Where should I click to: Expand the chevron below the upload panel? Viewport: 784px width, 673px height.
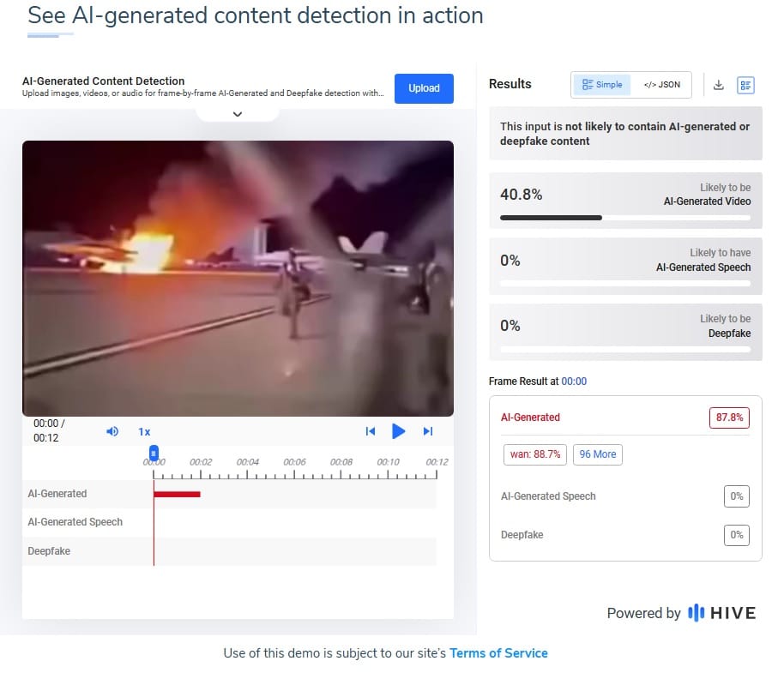click(x=238, y=113)
